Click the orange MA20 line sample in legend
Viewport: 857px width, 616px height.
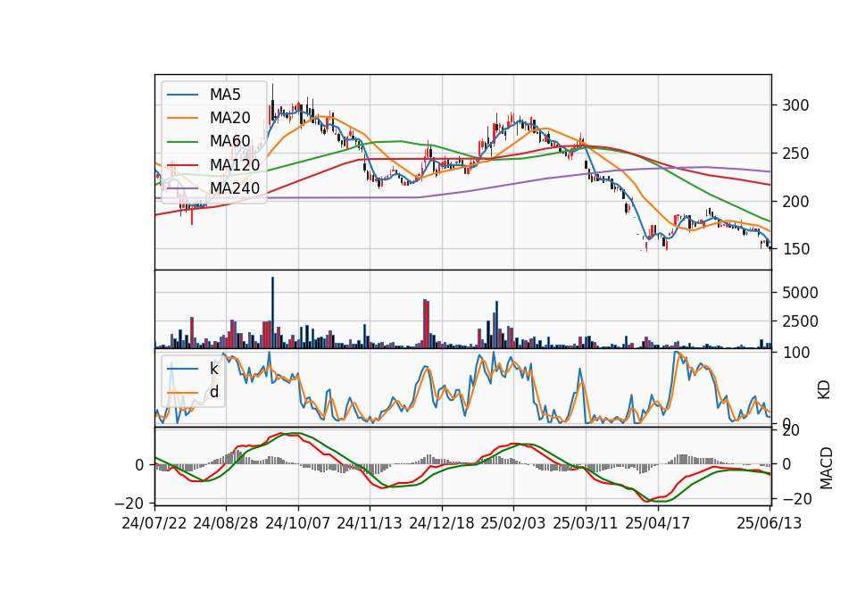click(182, 118)
